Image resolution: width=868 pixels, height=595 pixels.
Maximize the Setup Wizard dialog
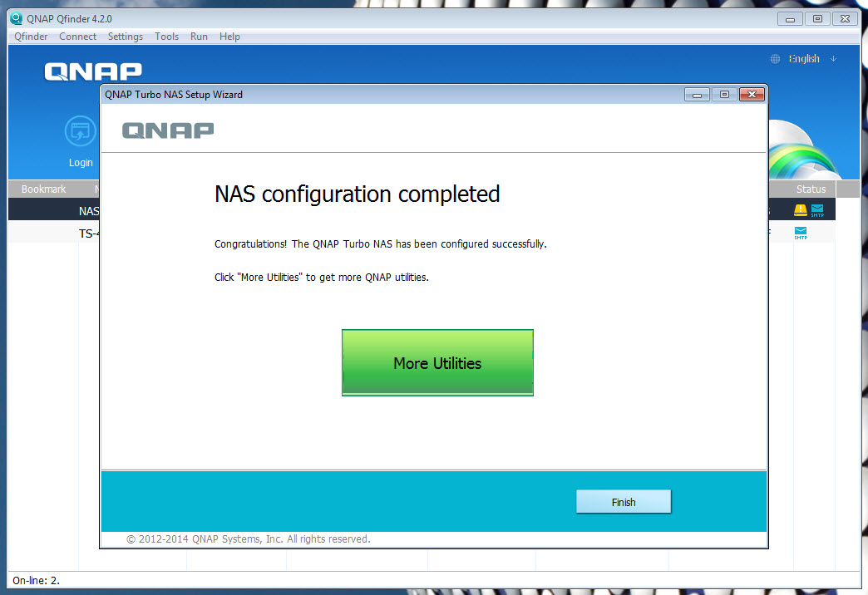point(724,95)
